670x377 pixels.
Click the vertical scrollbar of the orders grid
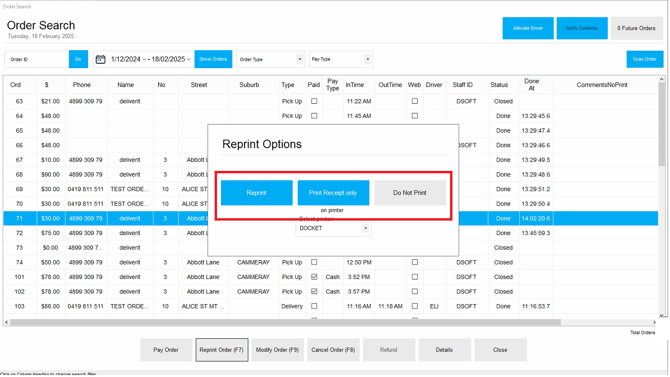click(x=661, y=125)
